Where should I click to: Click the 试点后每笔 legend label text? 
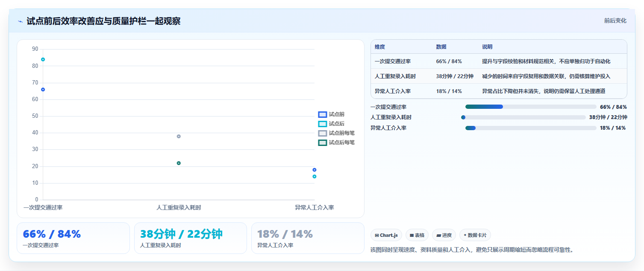pyautogui.click(x=342, y=143)
